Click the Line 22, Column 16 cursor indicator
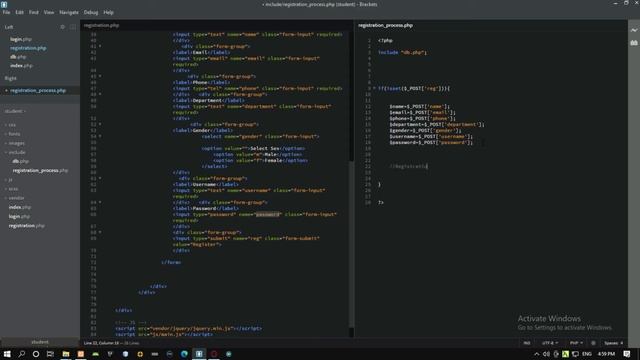Image resolution: width=640 pixels, height=360 pixels. 101,343
